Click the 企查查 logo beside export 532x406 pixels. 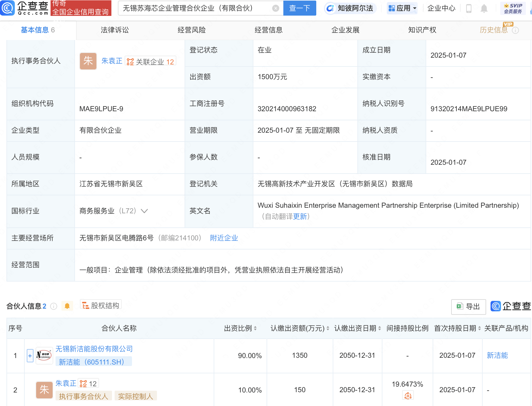511,306
